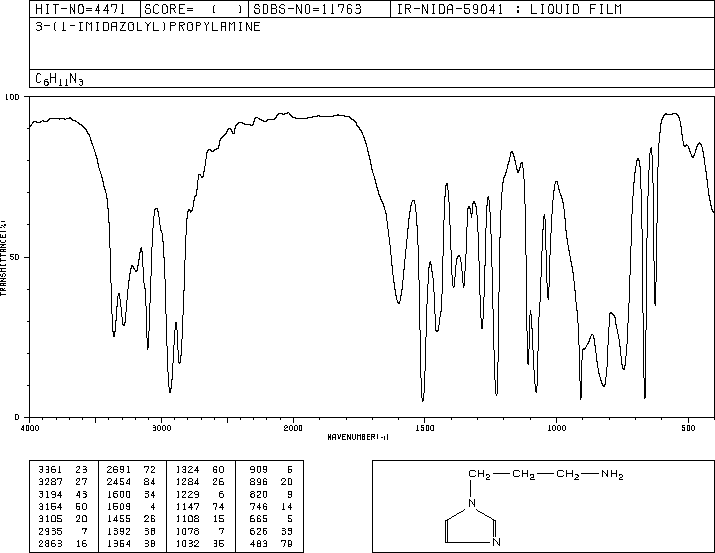Click the SDBS-NO=11763 header cell
715x553 pixels.
click(319, 9)
